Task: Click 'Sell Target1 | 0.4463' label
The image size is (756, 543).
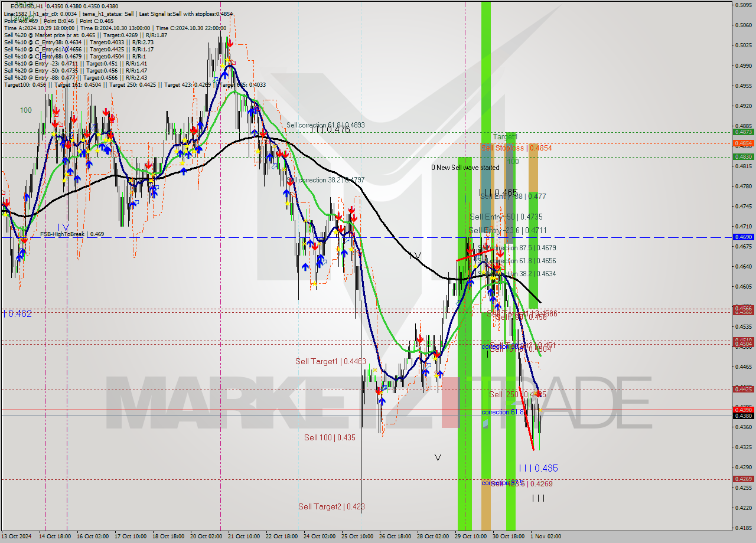Action: [331, 361]
